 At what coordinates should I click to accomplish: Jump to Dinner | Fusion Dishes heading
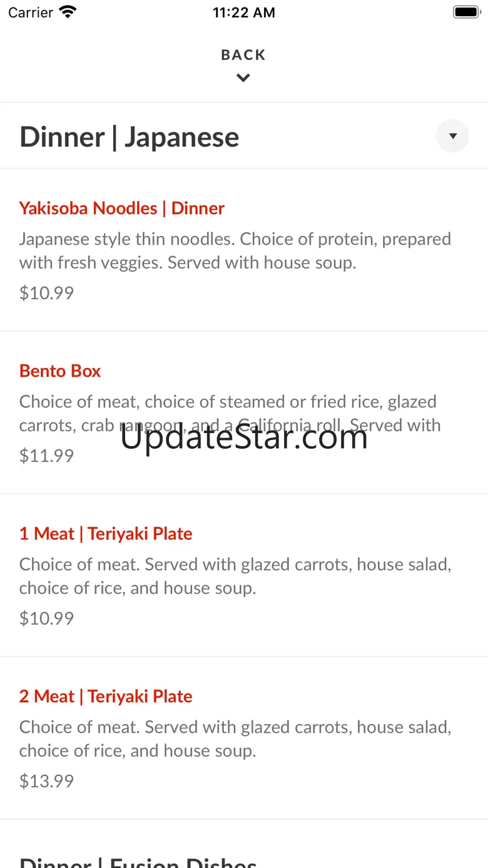point(138,861)
